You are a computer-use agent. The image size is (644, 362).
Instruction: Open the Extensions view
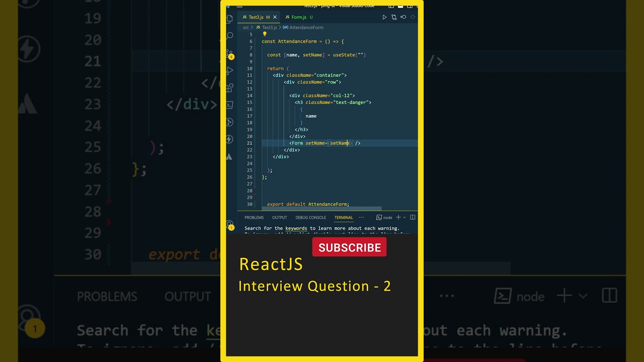(x=229, y=87)
